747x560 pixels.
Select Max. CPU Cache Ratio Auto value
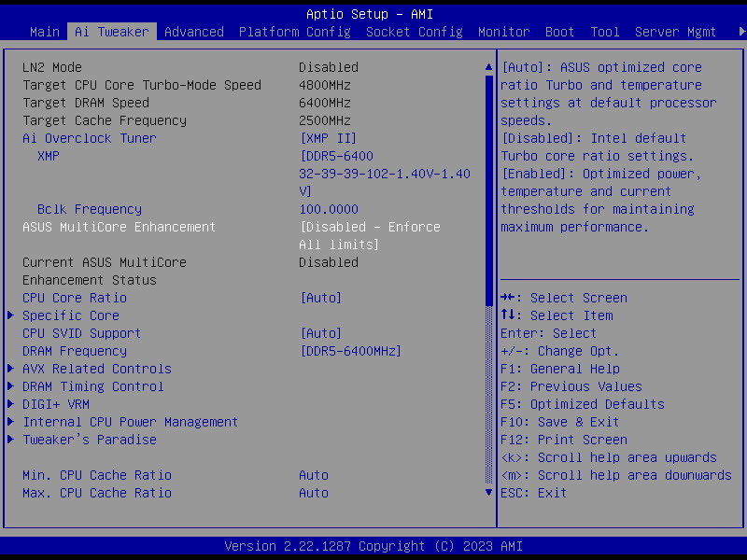pyautogui.click(x=314, y=493)
